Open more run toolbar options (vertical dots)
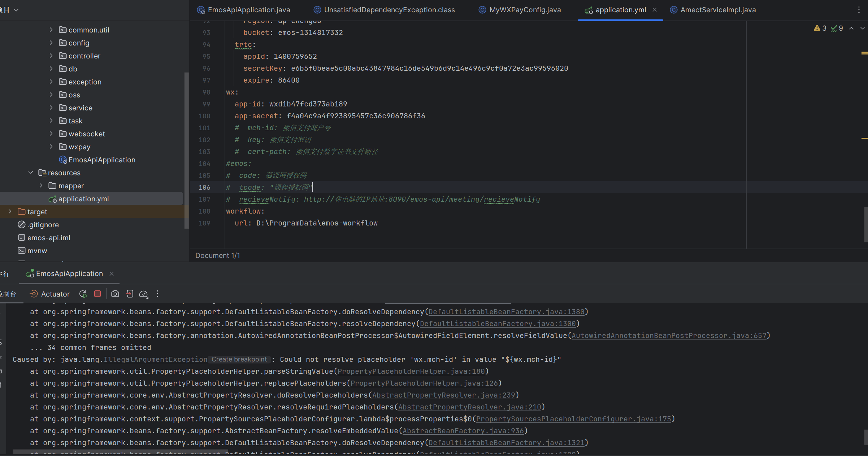 point(157,294)
